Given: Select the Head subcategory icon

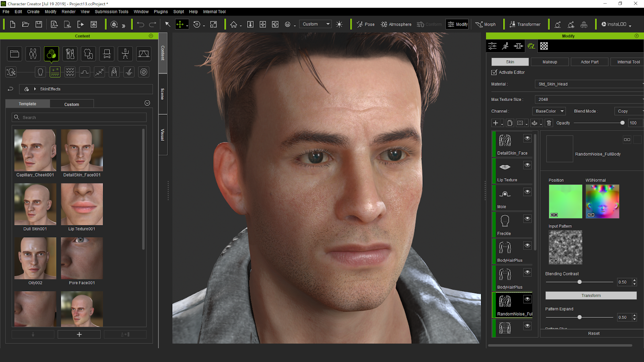Looking at the screenshot, I should [x=40, y=72].
